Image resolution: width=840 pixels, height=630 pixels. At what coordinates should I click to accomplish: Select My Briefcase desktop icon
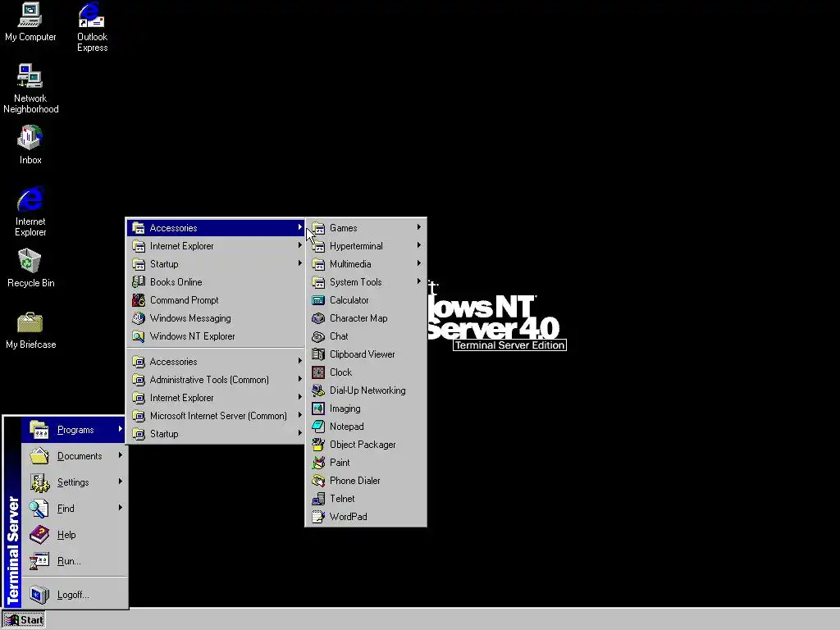point(30,330)
